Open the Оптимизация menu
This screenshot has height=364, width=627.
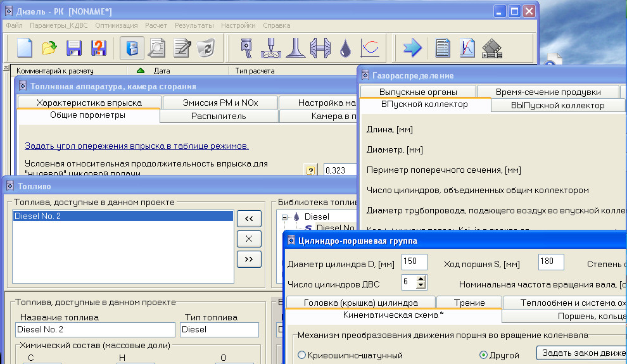tap(117, 25)
